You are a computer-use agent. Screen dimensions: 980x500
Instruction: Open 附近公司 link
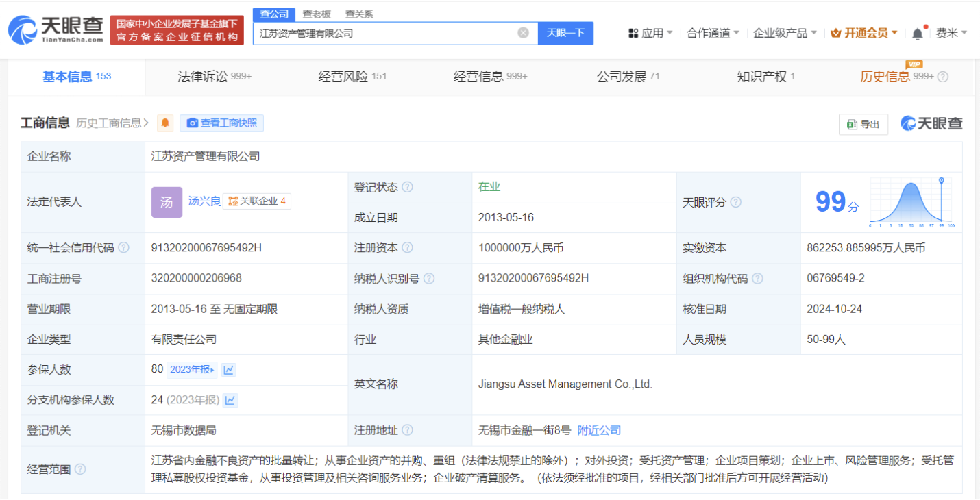599,430
